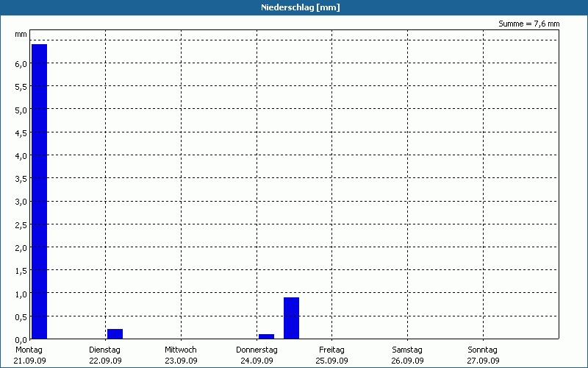This screenshot has height=368, width=588.
Task: Click the 4,5 y-axis value
Action: pos(21,133)
